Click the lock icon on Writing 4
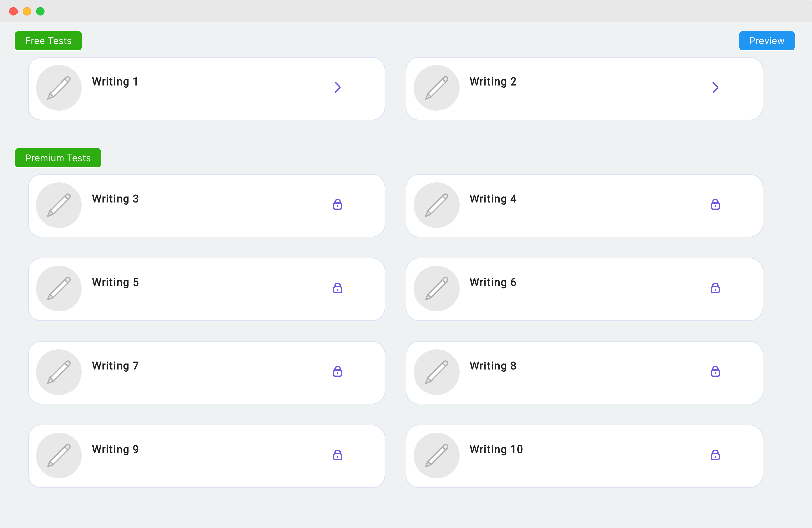The width and height of the screenshot is (812, 528). [x=715, y=204]
